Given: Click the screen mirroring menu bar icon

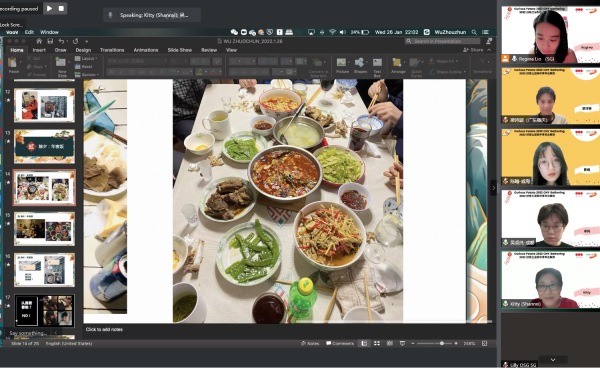Looking at the screenshot, I should point(311,32).
